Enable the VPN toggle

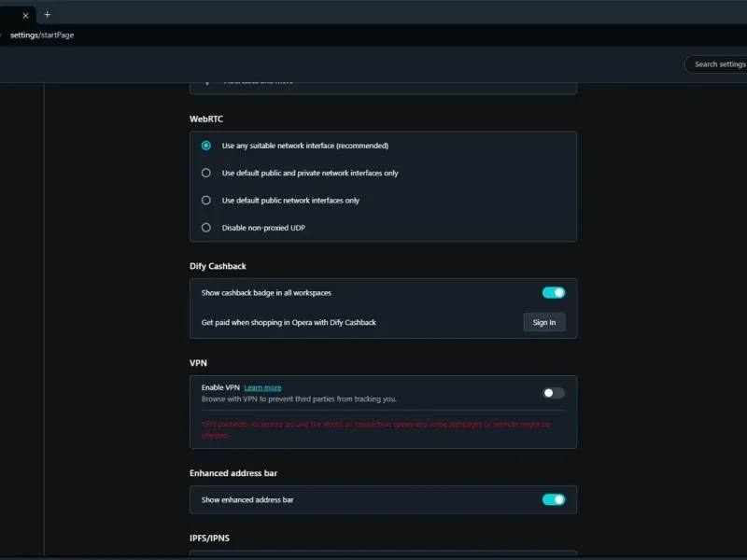[x=554, y=393]
